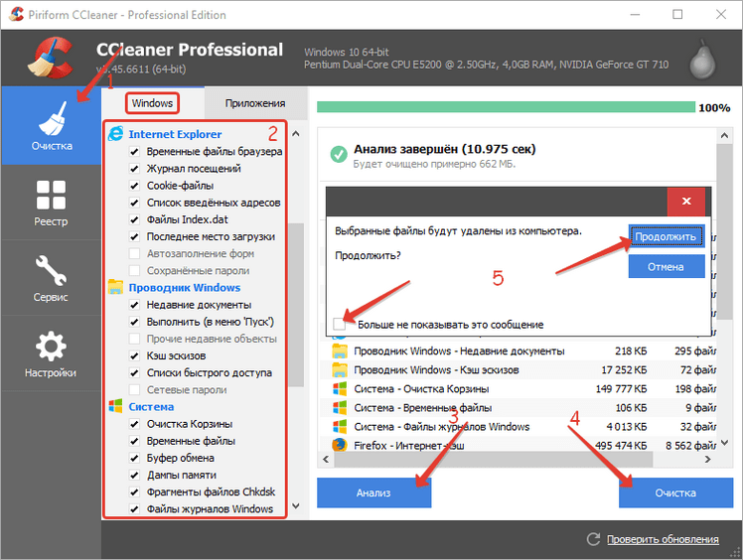Image resolution: width=743 pixels, height=560 pixels.
Task: Click the Система Windows flag icon
Action: (x=115, y=406)
